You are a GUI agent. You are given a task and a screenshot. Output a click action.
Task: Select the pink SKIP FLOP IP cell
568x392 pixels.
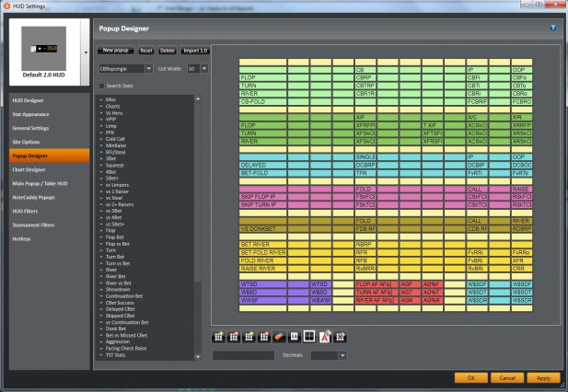coord(262,197)
